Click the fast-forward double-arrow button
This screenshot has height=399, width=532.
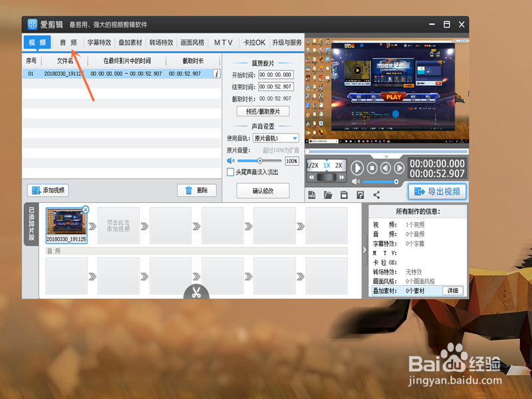342,177
